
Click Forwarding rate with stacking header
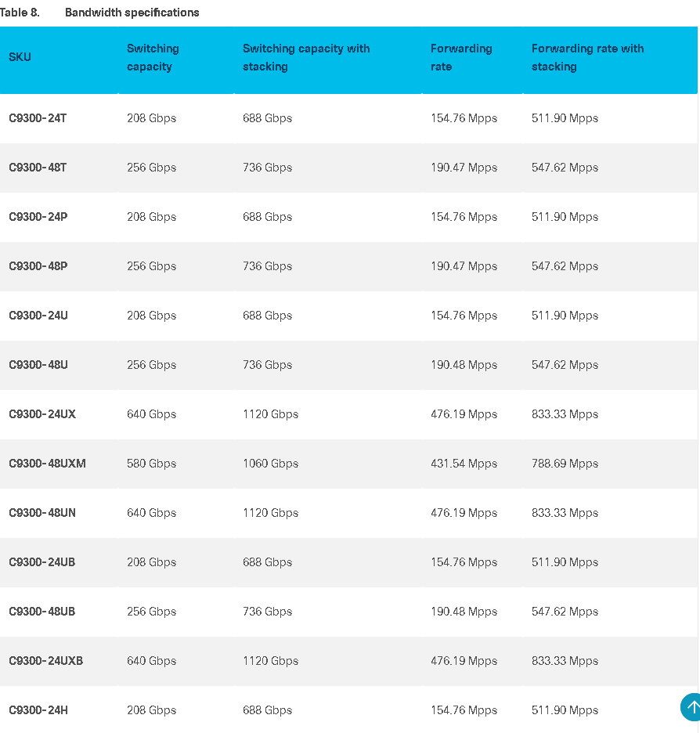click(587, 57)
